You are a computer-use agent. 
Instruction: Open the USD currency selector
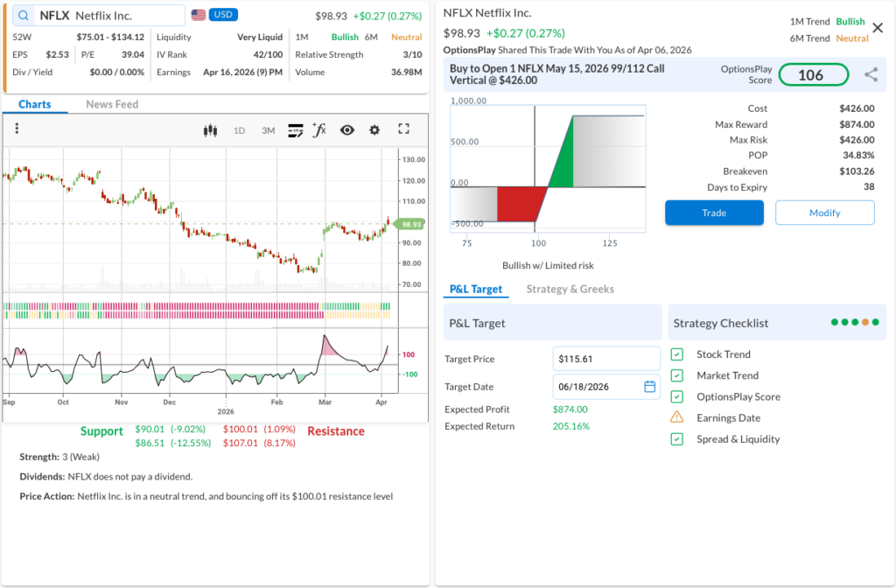tap(223, 16)
